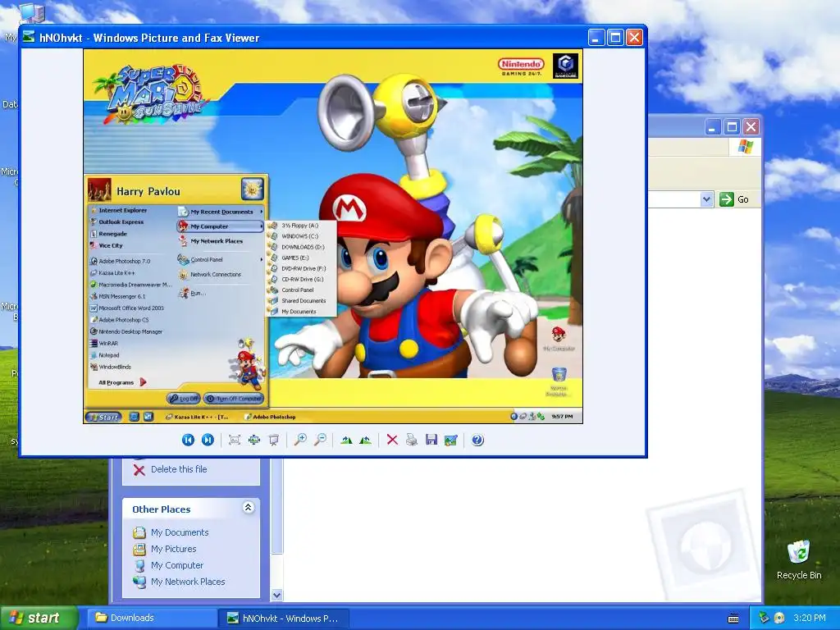Delete the image with the red X
The image size is (840, 630).
[392, 440]
